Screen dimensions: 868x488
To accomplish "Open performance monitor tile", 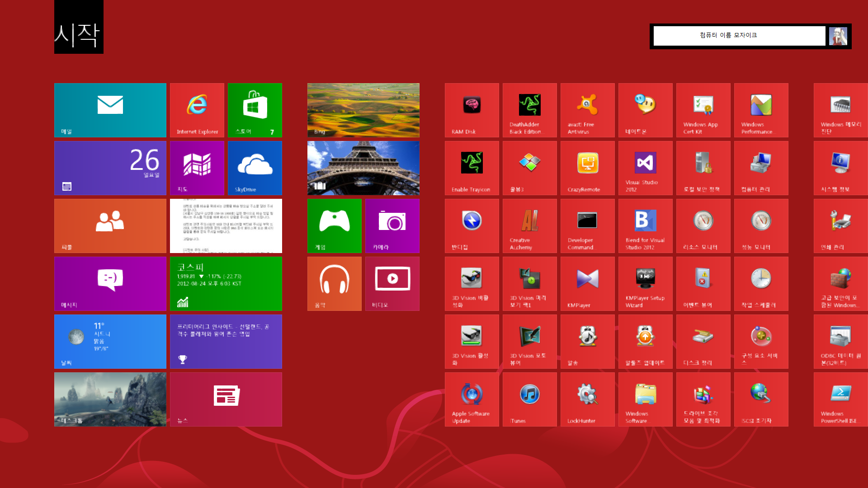I will click(x=761, y=226).
